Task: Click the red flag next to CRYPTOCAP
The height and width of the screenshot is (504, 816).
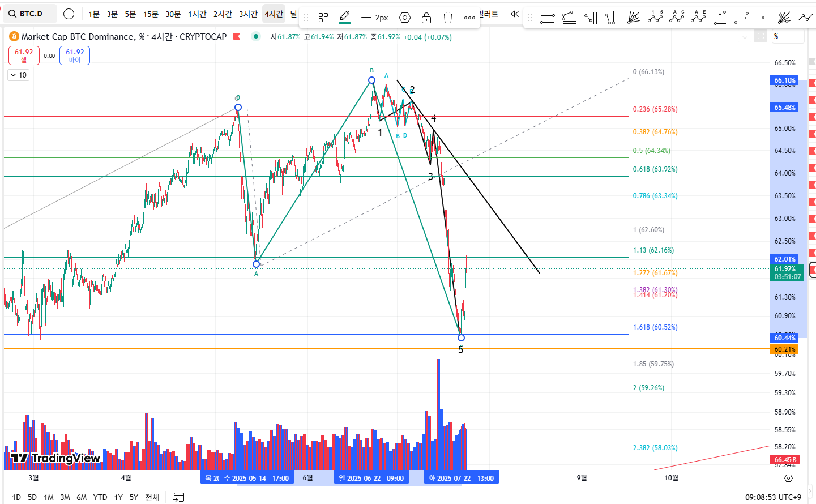Action: pos(237,36)
